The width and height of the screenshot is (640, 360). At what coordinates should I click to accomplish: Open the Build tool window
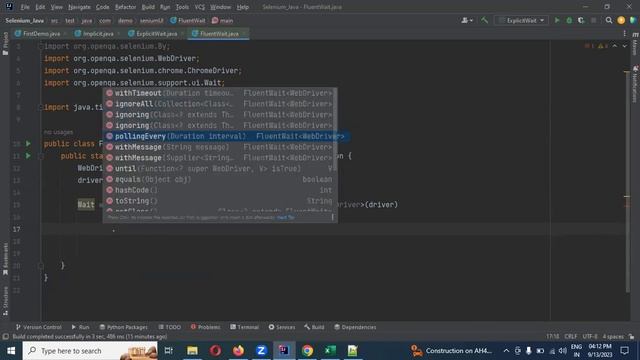[314, 327]
